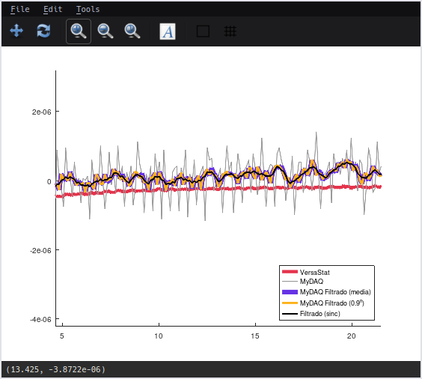Click the MyDAQ Filtrado (0.9) legend entry
The image size is (422, 379).
point(332,303)
